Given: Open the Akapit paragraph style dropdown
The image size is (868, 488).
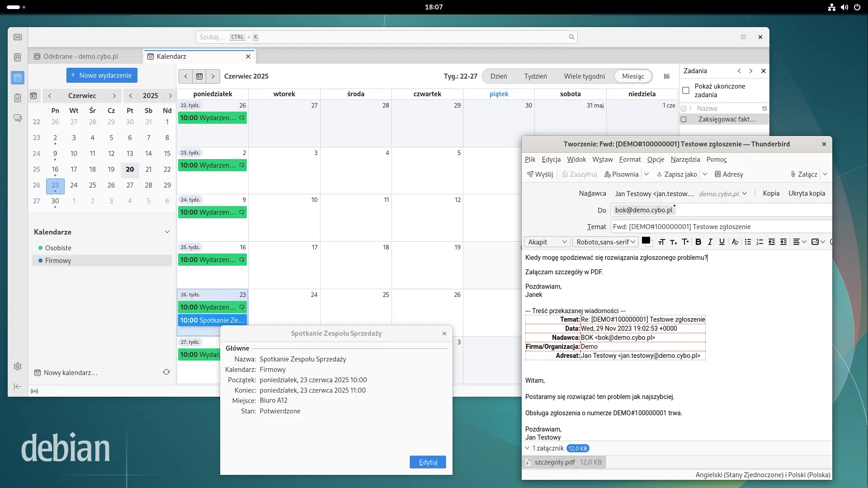Looking at the screenshot, I should [547, 242].
